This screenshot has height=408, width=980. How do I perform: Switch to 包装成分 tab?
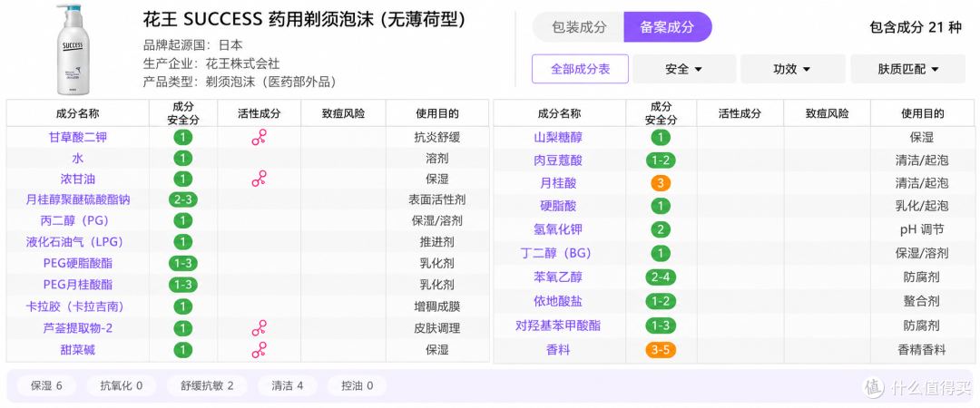(579, 27)
